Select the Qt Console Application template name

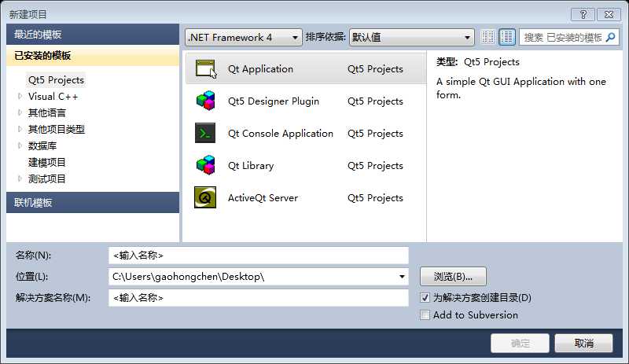pos(281,133)
